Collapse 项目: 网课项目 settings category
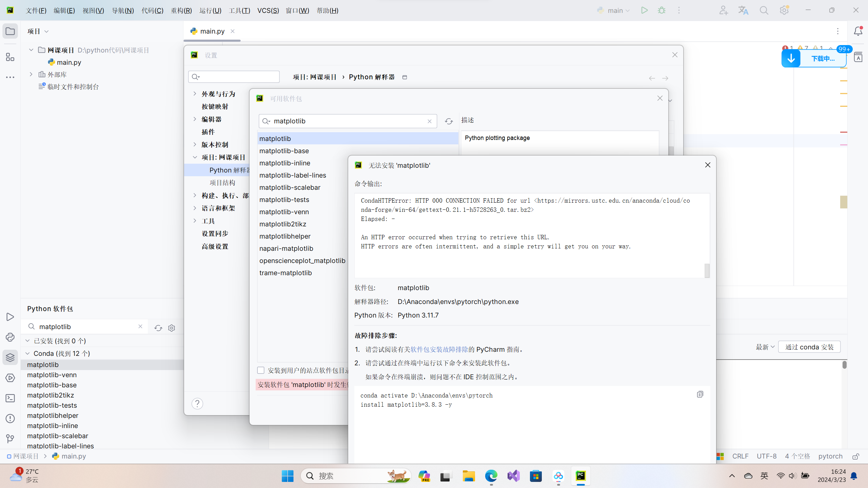The height and width of the screenshot is (488, 868). 195,157
